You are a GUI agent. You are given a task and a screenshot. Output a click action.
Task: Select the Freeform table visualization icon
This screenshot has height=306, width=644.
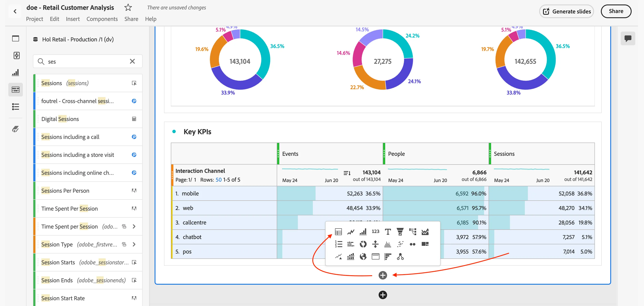[338, 232]
